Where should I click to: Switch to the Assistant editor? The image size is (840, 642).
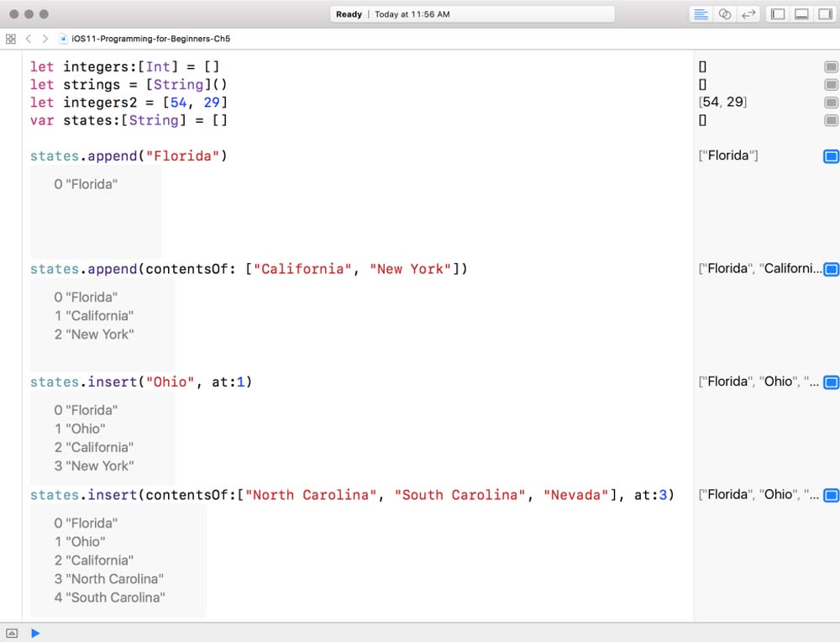724,14
